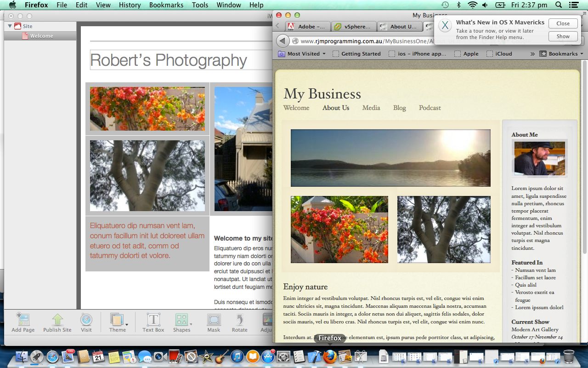Image resolution: width=588 pixels, height=368 pixels.
Task: Open the Media navigation link
Action: click(371, 108)
